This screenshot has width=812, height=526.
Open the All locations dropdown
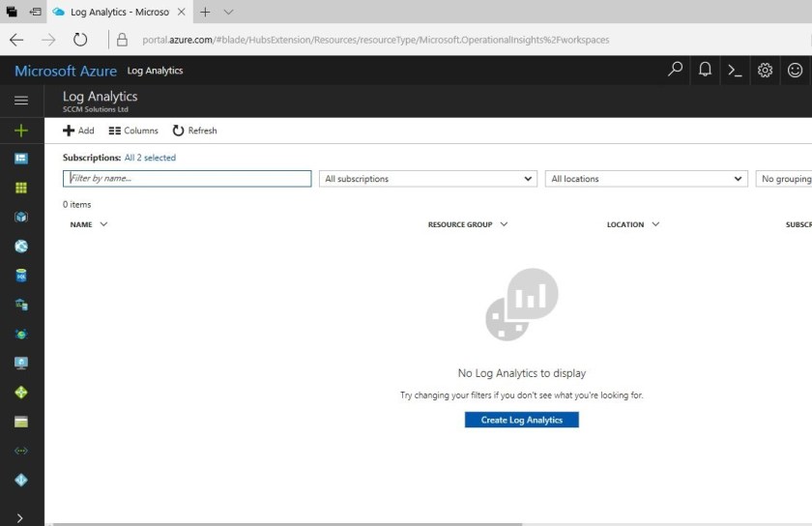coord(646,179)
